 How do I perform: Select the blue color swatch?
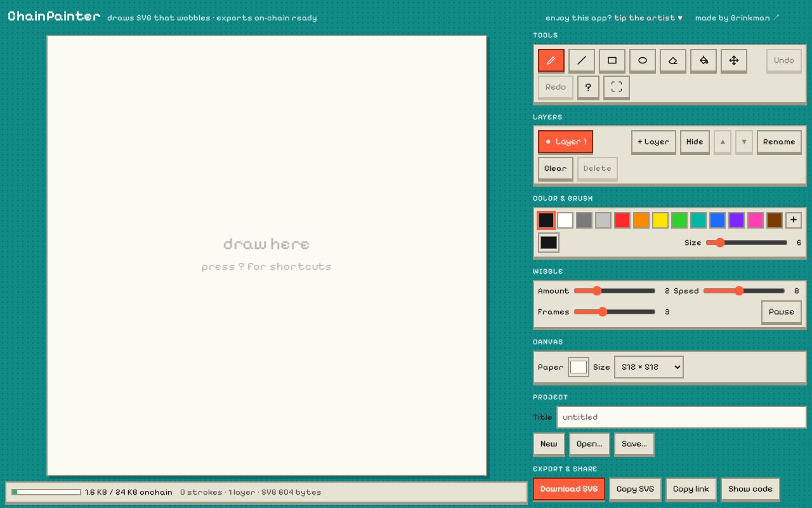click(717, 220)
